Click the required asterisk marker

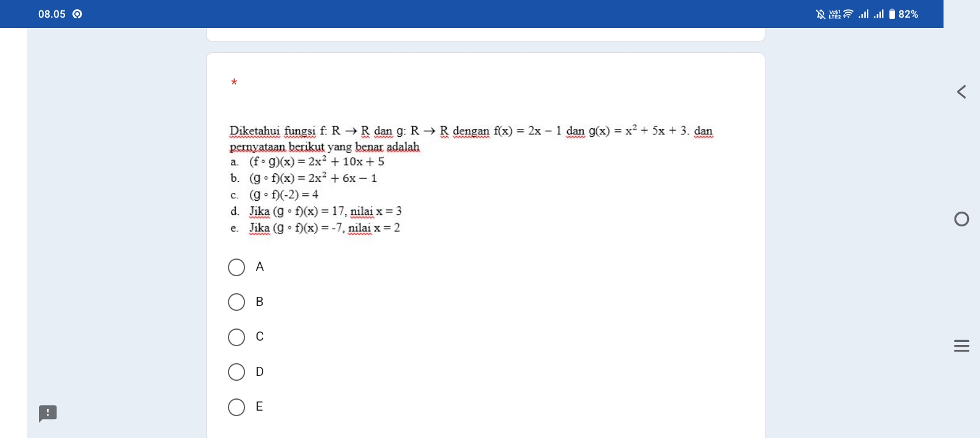coord(234,82)
